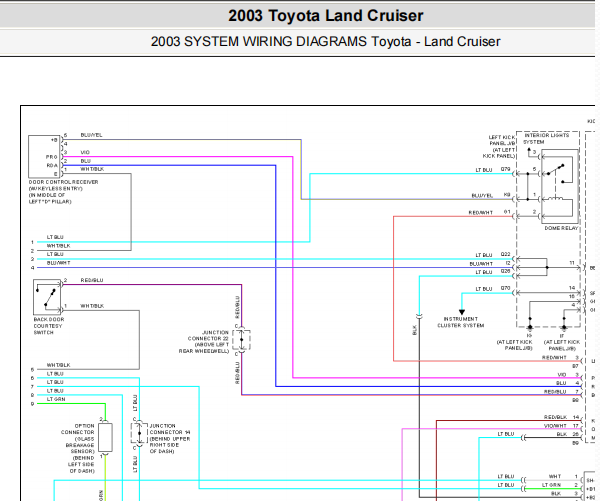
Task: Click the "BLU/WHT" label on left row 4
Action: click(x=59, y=263)
